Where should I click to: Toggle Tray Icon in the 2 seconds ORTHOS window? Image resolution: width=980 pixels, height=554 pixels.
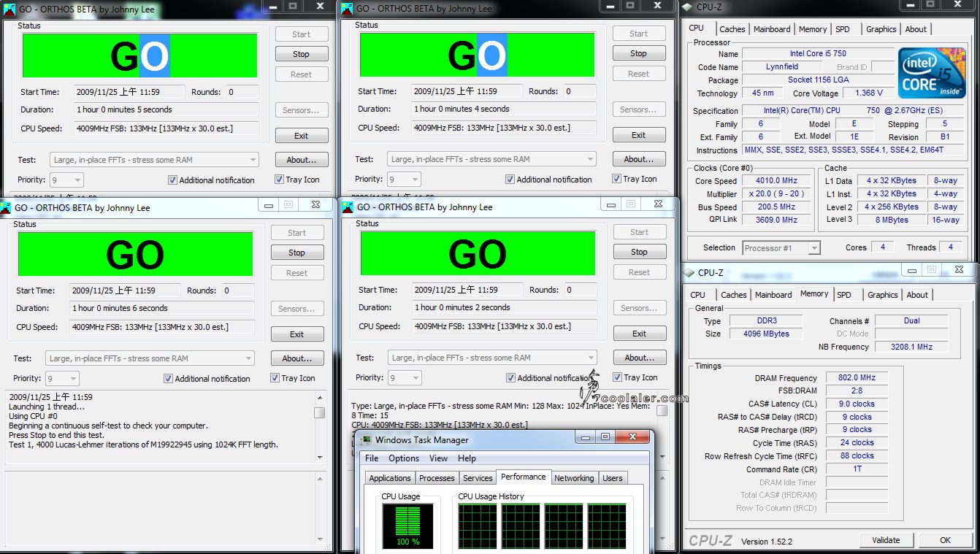tap(617, 377)
